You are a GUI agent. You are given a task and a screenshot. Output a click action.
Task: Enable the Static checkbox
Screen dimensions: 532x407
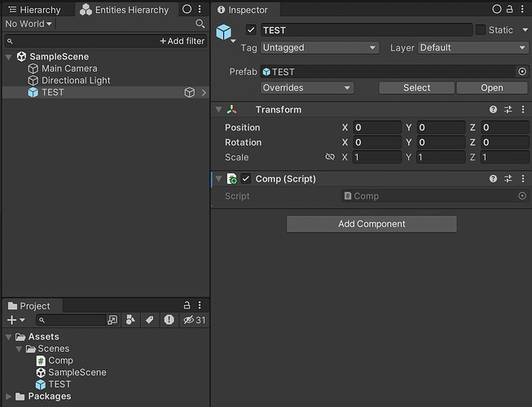(x=480, y=30)
